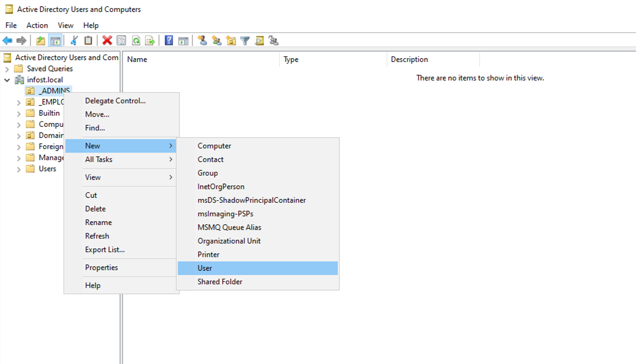Sort by the Description column header
The height and width of the screenshot is (364, 636).
[433, 59]
